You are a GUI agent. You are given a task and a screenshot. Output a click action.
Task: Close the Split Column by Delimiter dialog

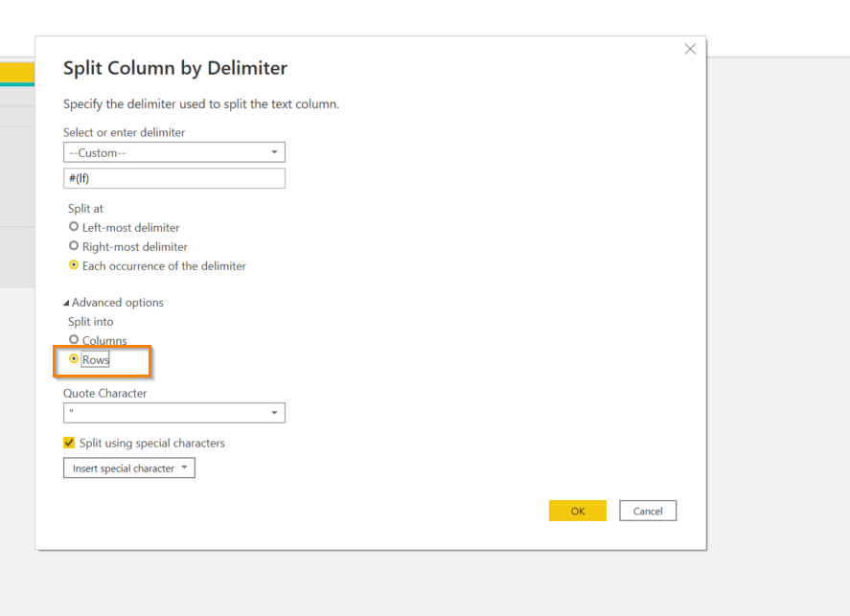pos(690,49)
